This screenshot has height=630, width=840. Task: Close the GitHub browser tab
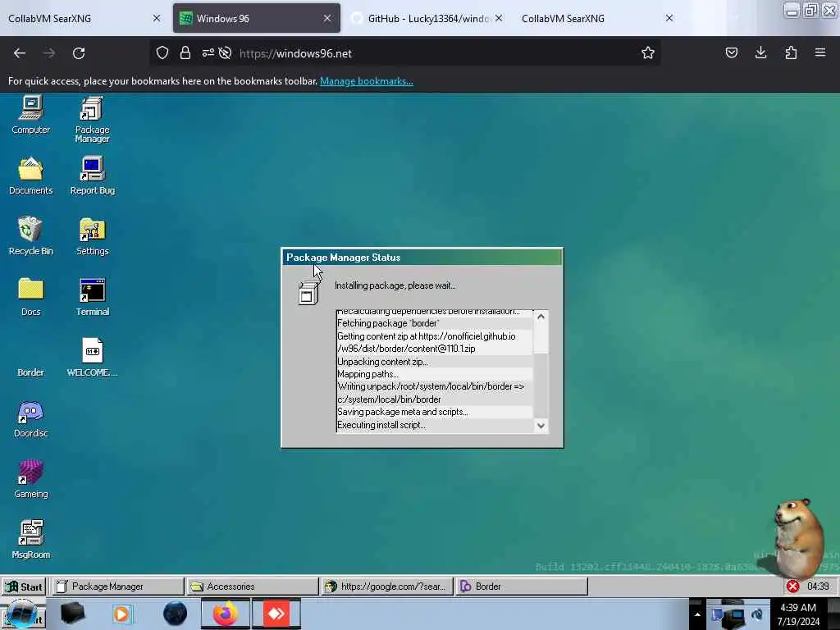[499, 18]
